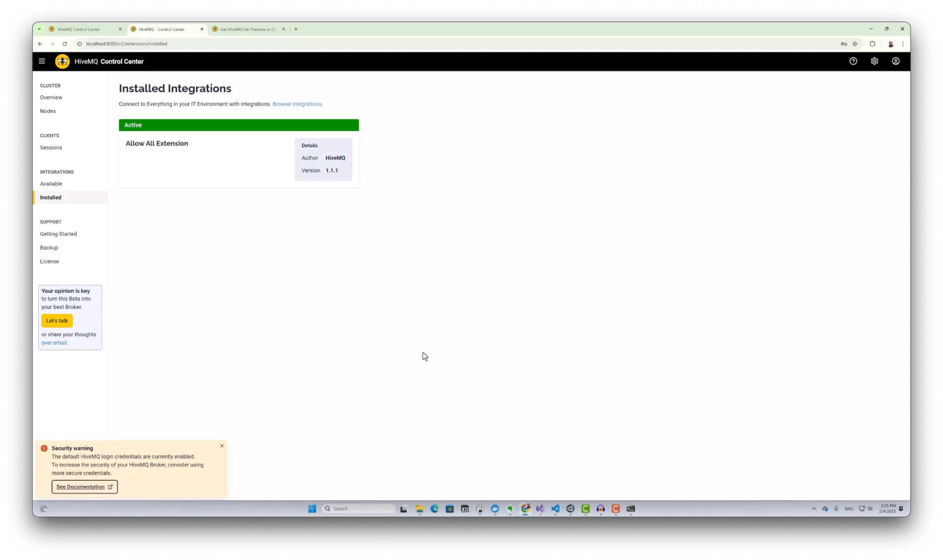This screenshot has width=943, height=560.
Task: Dismiss the Security warning notification
Action: pyautogui.click(x=222, y=446)
